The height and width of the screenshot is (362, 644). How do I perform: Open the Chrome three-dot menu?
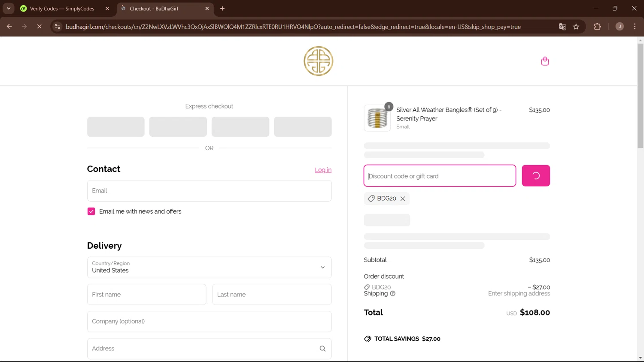pyautogui.click(x=635, y=27)
